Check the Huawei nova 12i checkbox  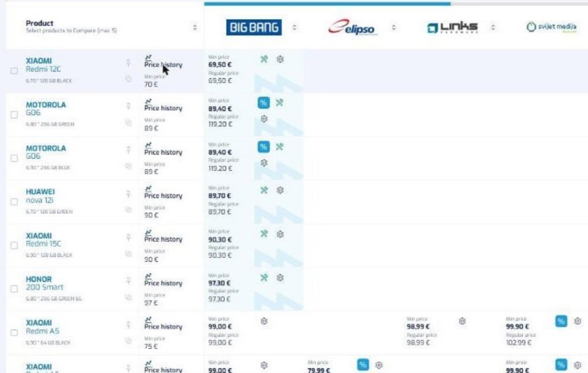click(x=14, y=202)
